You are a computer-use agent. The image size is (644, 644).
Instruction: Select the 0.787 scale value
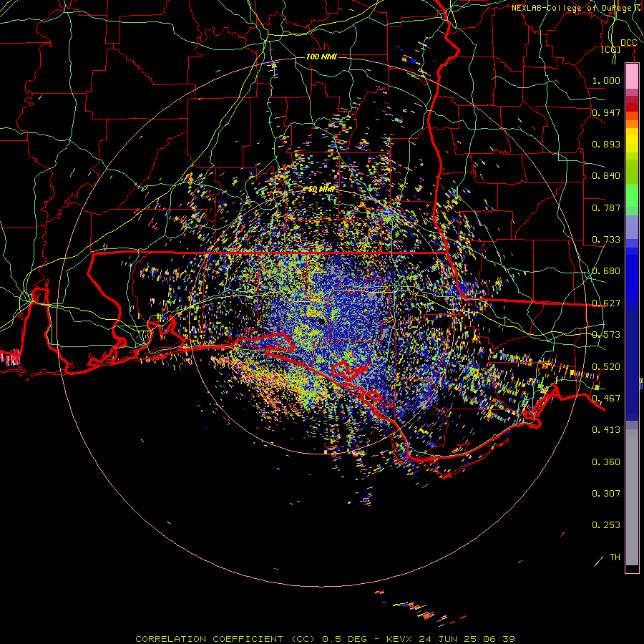click(606, 208)
